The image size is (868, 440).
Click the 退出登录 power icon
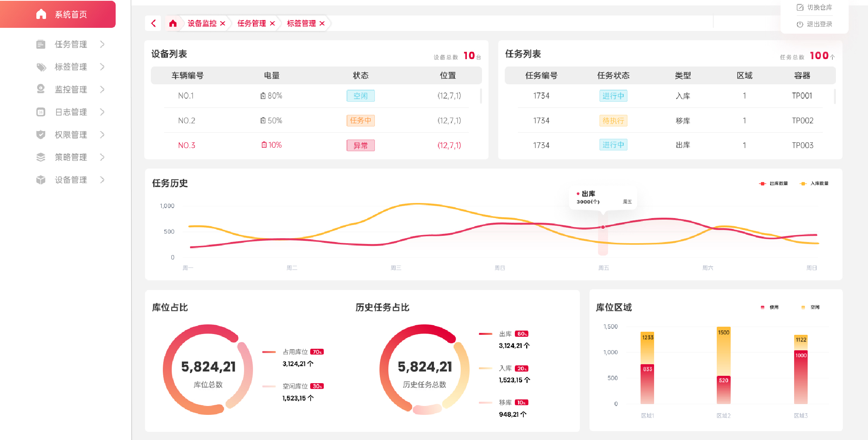tap(800, 24)
